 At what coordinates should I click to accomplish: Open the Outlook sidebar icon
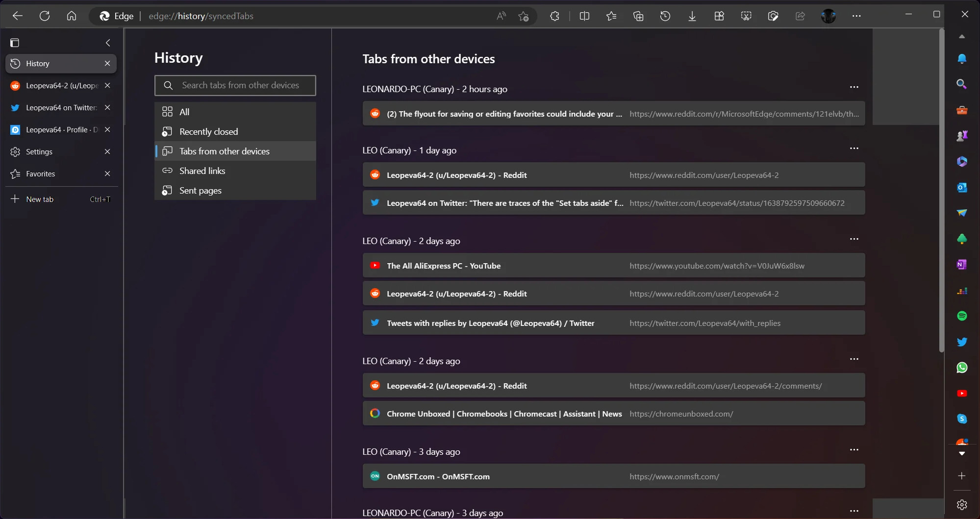tap(962, 187)
